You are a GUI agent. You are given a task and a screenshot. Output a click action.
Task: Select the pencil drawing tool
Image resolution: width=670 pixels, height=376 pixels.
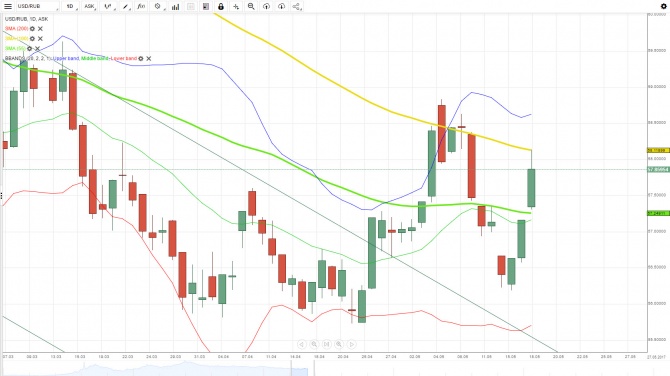click(125, 6)
